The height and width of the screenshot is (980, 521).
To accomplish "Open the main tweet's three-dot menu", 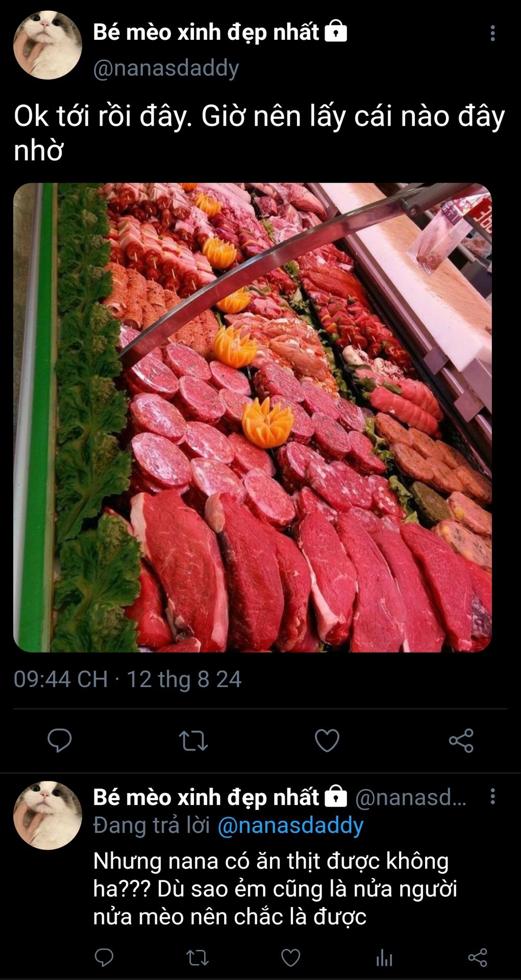I will pyautogui.click(x=492, y=33).
